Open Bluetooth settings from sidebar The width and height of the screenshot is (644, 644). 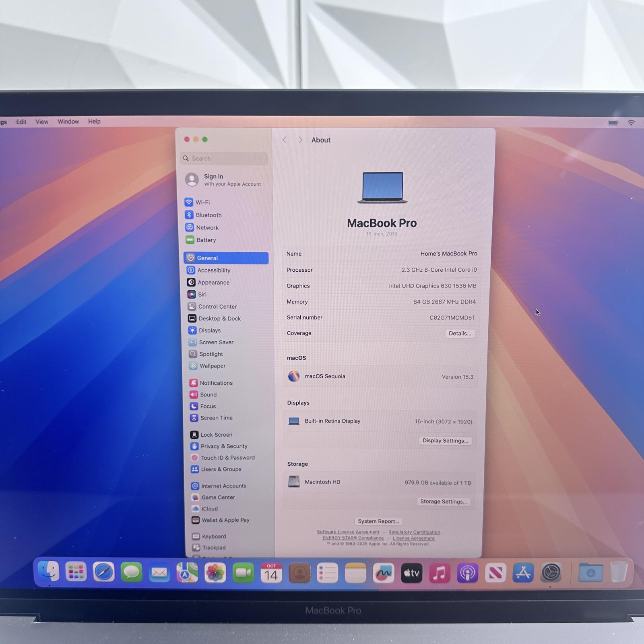(208, 215)
